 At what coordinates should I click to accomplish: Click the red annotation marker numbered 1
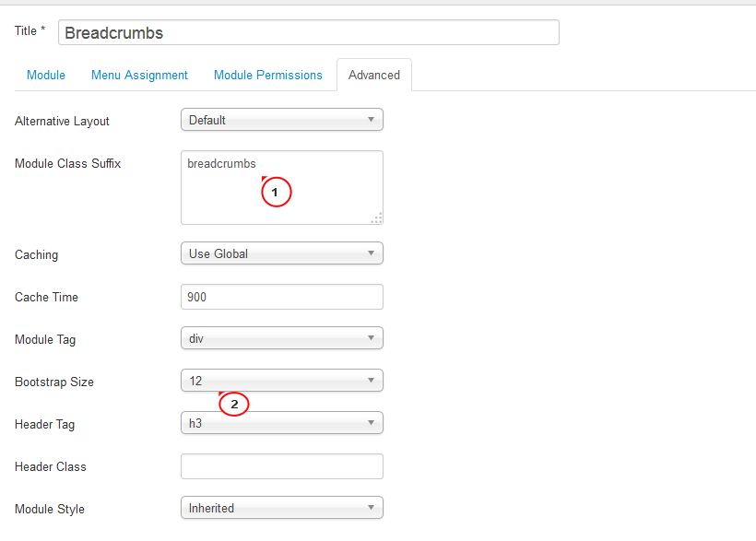point(276,192)
